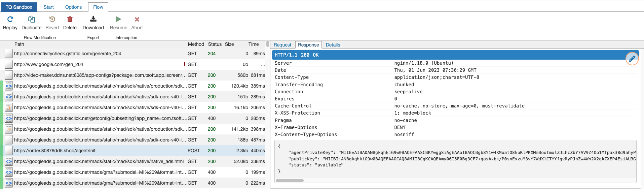Select the order.80876dd5.shop/agent/init POST flow
The height and width of the screenshot is (189, 644).
click(101, 151)
